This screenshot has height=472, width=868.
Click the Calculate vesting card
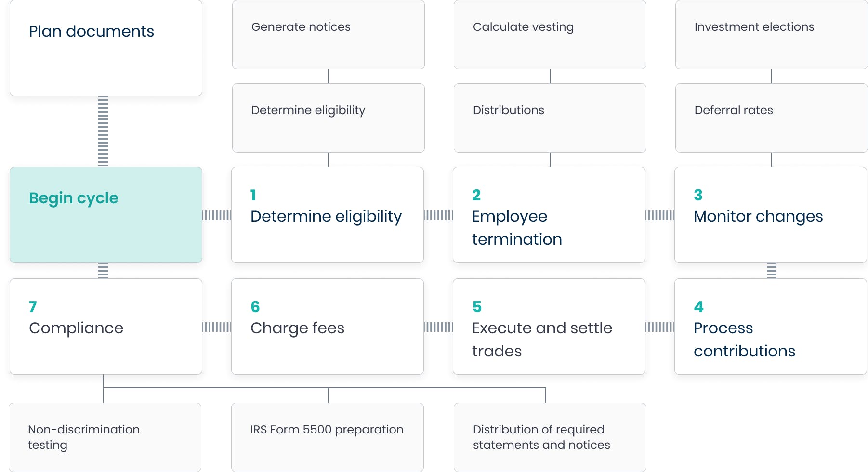(550, 35)
